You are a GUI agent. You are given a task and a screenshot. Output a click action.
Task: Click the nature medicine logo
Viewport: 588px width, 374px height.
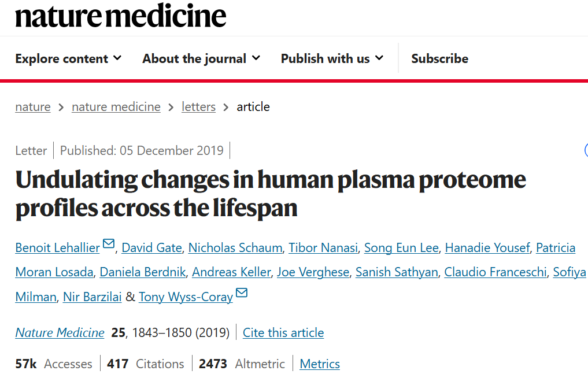(x=120, y=16)
